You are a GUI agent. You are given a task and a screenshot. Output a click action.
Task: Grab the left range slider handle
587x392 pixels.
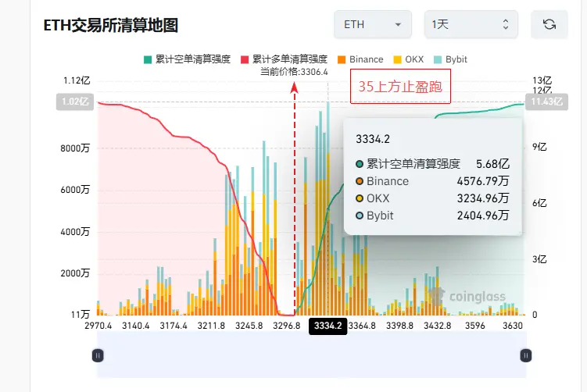[x=98, y=355]
